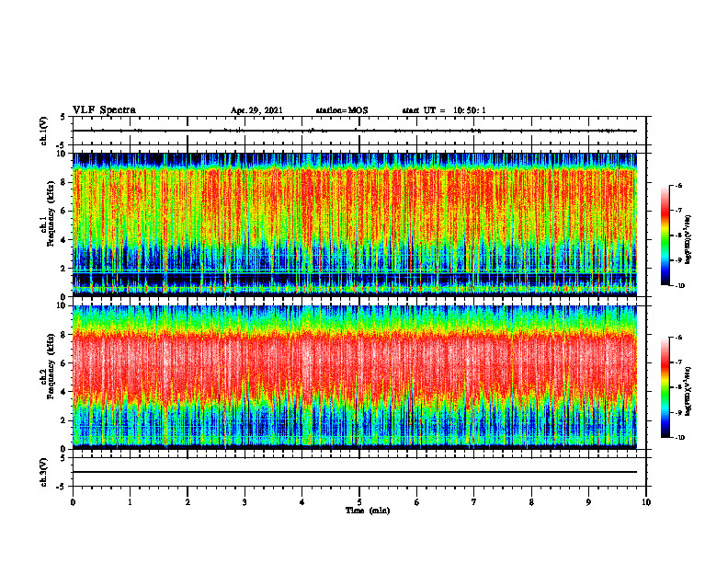Viewport: 728px width, 563px height.
Task: Click the "-6" label on ch.1 colorbar
Action: pos(678,185)
